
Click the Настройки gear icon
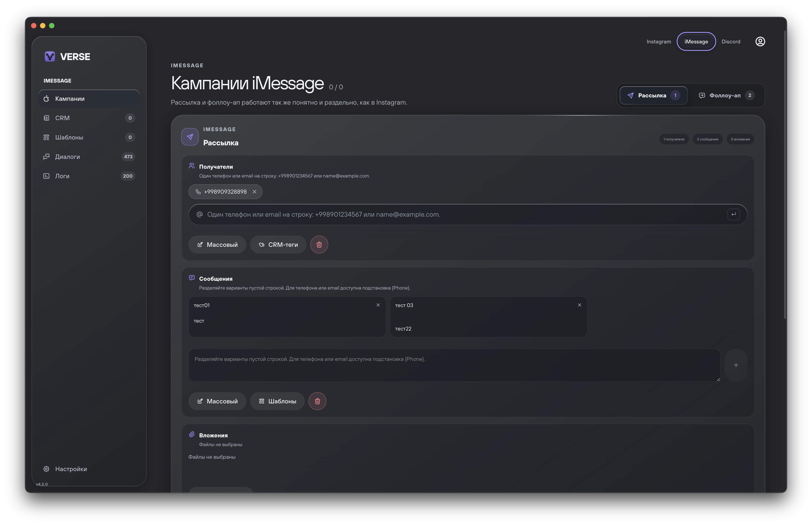tap(46, 469)
